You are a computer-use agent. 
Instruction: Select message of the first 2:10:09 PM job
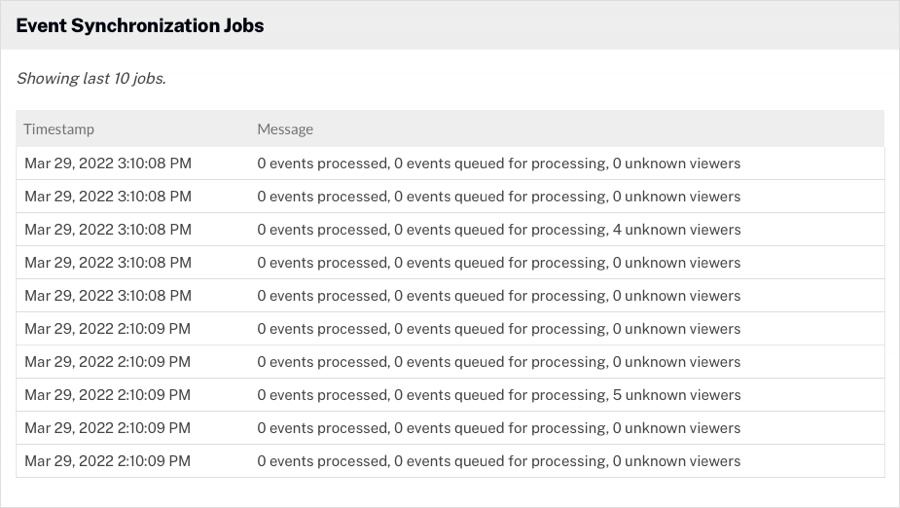498,329
